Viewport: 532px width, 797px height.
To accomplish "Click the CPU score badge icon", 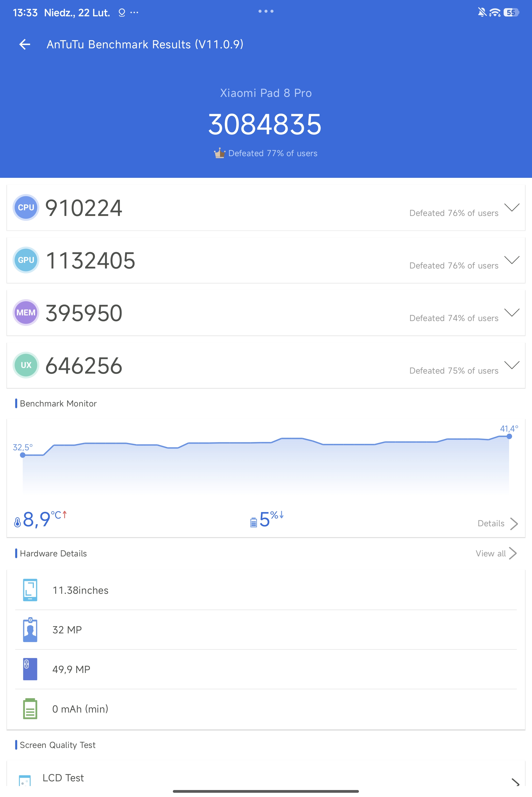I will tap(26, 207).
